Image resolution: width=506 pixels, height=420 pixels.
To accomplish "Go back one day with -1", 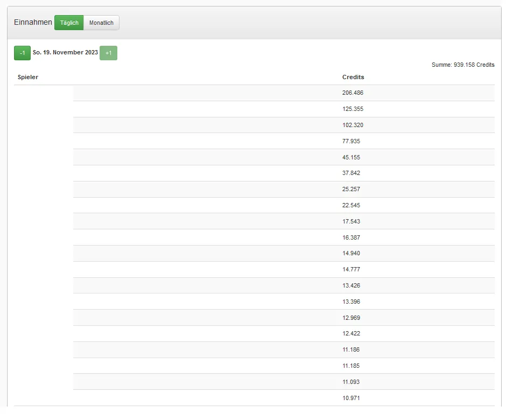I will pos(22,53).
